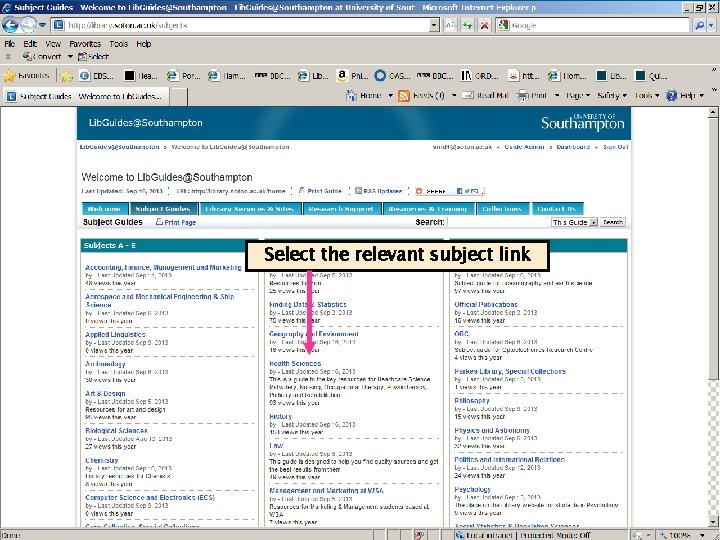Viewport: 720px width, 540px height.
Task: Open the search provider dropdown arrow
Action: click(711, 25)
